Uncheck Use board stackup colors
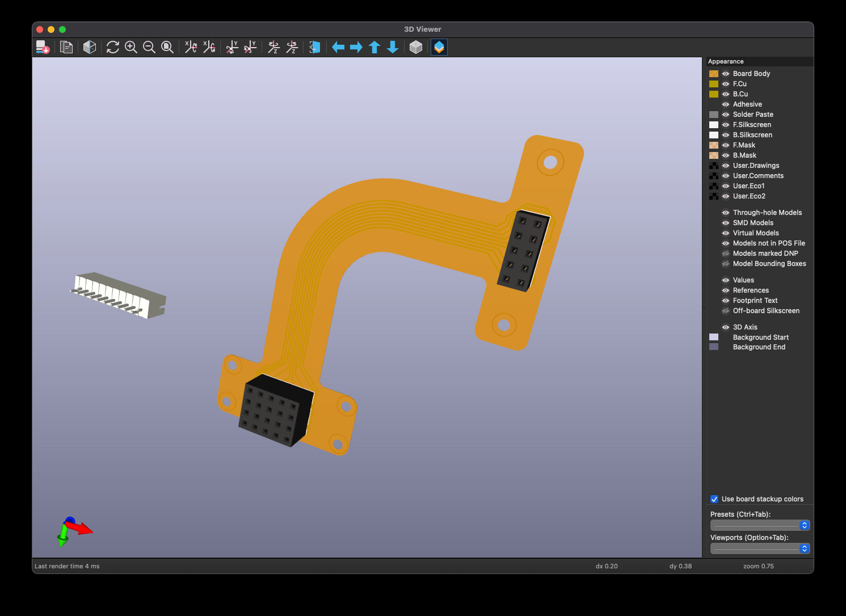846x616 pixels. coord(714,499)
